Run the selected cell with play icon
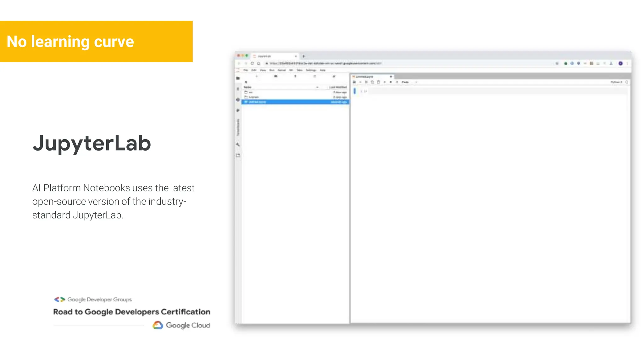The image size is (644, 362). 385,82
